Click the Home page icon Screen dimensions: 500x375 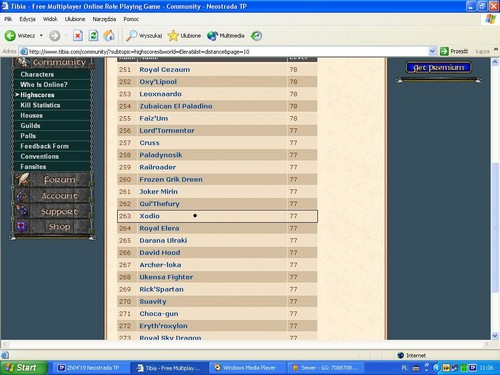tap(109, 35)
